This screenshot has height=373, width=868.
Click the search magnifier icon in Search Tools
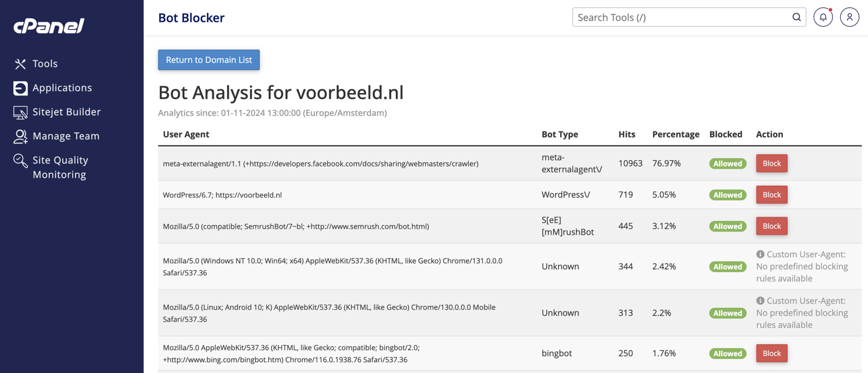796,18
